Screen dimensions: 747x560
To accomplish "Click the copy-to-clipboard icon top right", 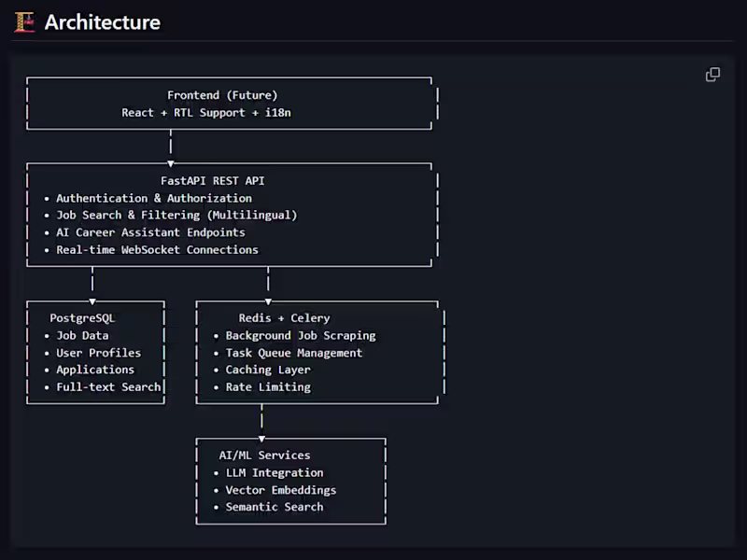I will (712, 74).
